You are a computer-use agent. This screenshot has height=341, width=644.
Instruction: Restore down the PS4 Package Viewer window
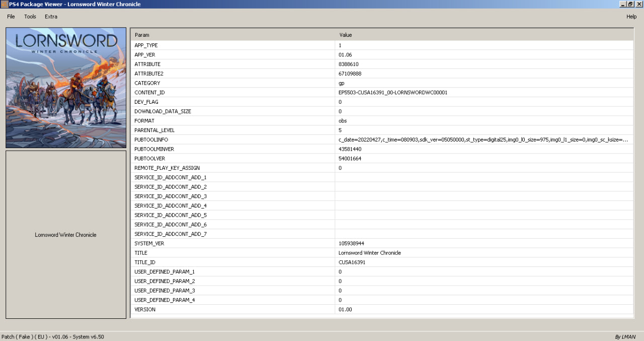click(631, 4)
